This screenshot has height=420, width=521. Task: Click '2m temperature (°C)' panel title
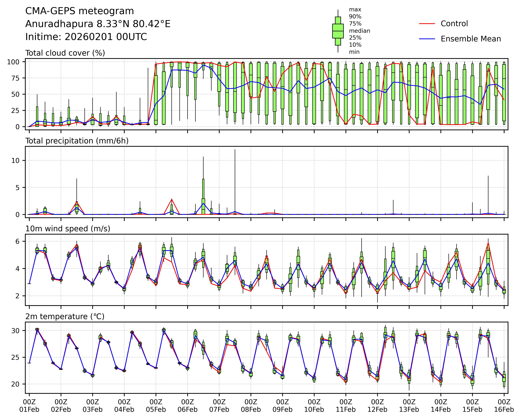coord(65,316)
